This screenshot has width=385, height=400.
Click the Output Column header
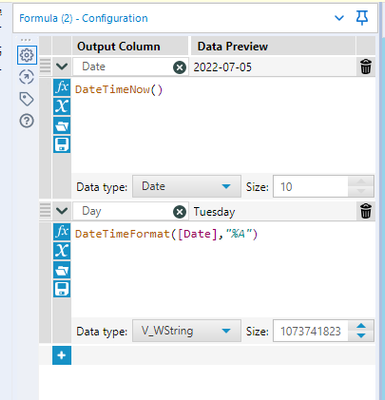click(x=119, y=47)
